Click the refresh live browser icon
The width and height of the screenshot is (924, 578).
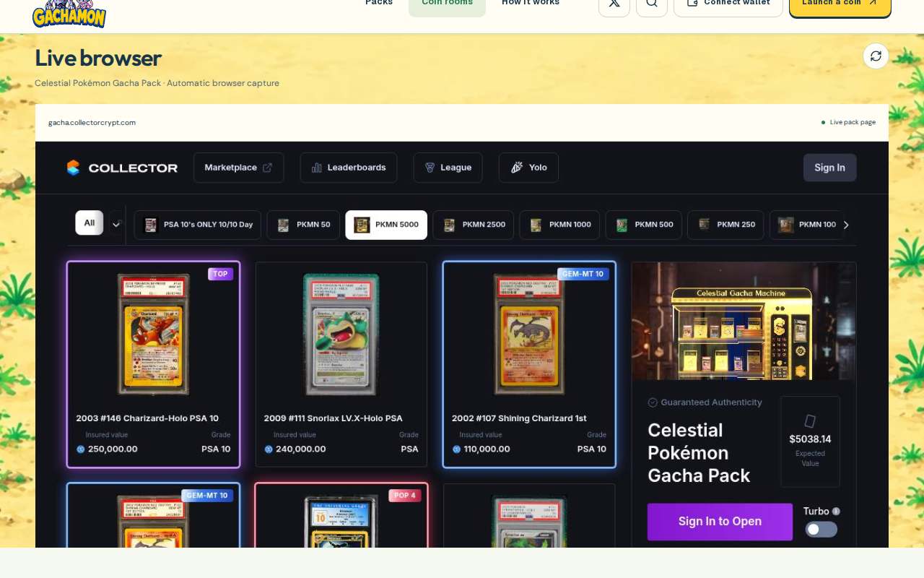(876, 56)
